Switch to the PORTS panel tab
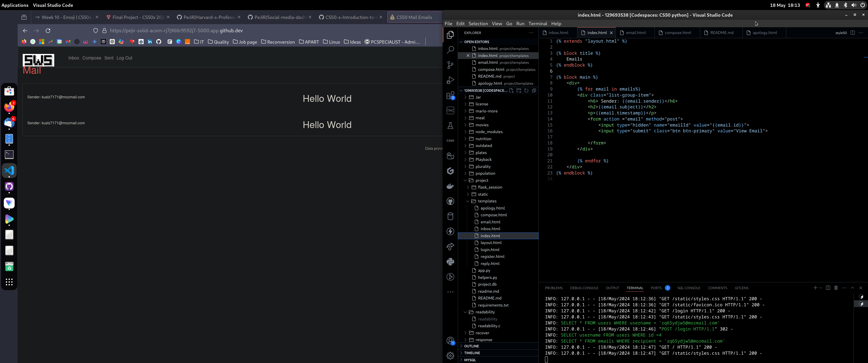868x363 pixels. [x=656, y=288]
